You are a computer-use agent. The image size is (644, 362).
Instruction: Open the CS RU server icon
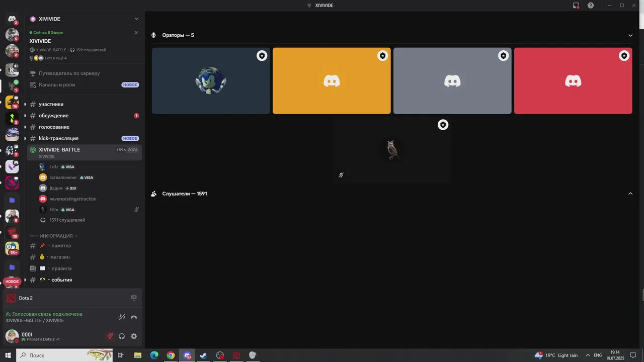(12, 150)
